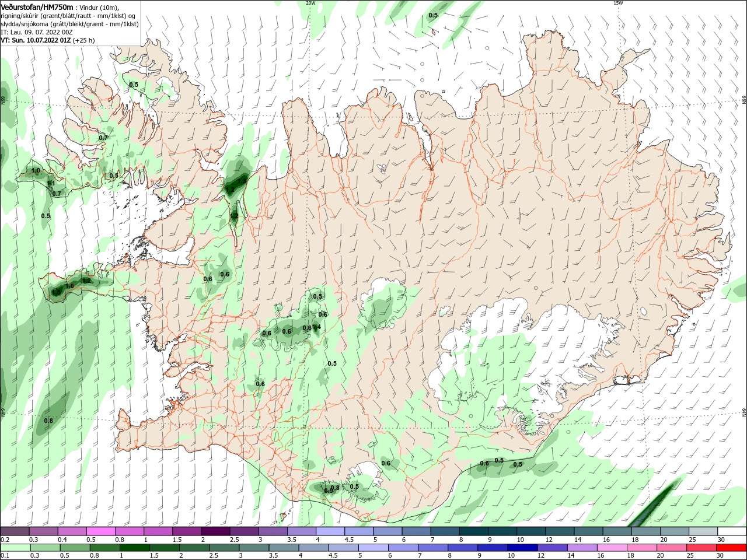The width and height of the screenshot is (747, 560).
Task: Click the navy blue swatch between 10 and 12
Action: point(522,548)
